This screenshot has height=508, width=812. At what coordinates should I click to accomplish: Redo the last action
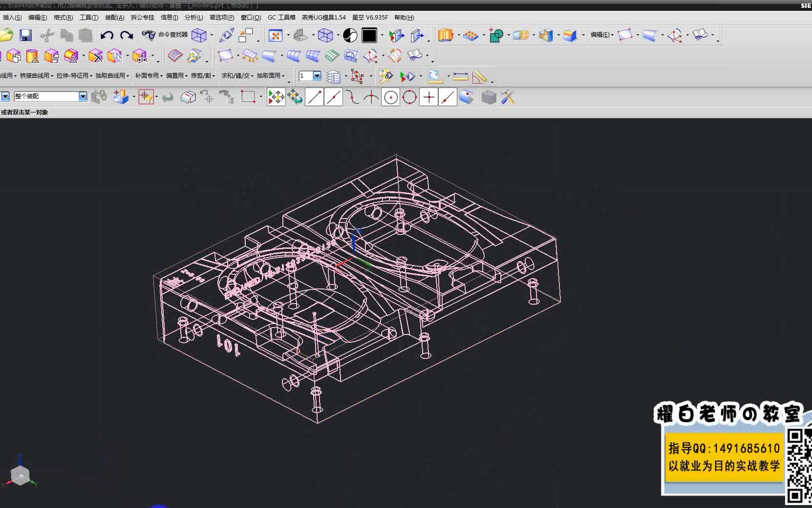pos(127,35)
